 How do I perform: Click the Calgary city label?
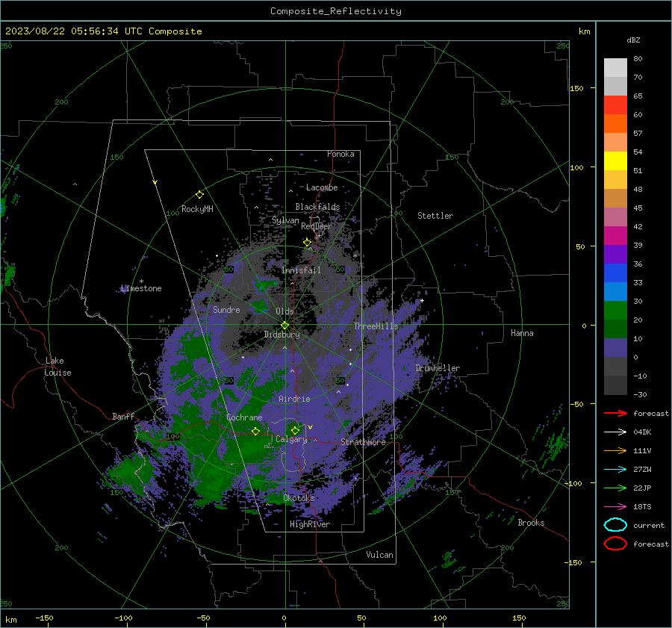point(291,439)
